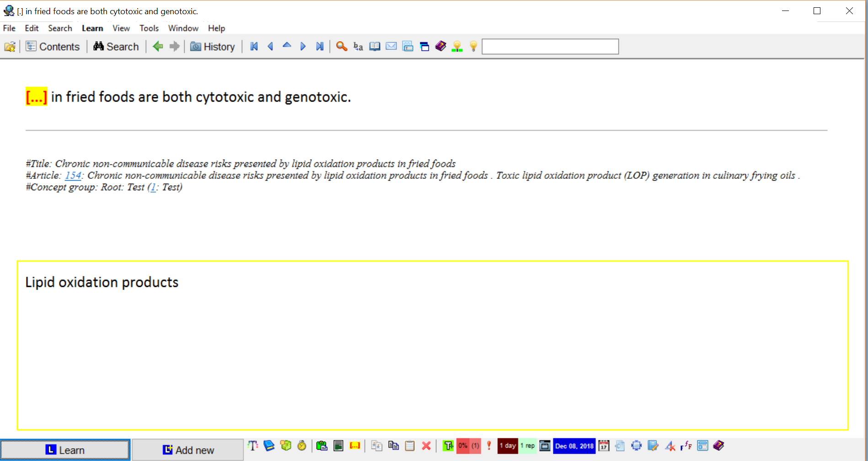Click the font size 'fF' icon
The image size is (868, 461).
tap(686, 445)
